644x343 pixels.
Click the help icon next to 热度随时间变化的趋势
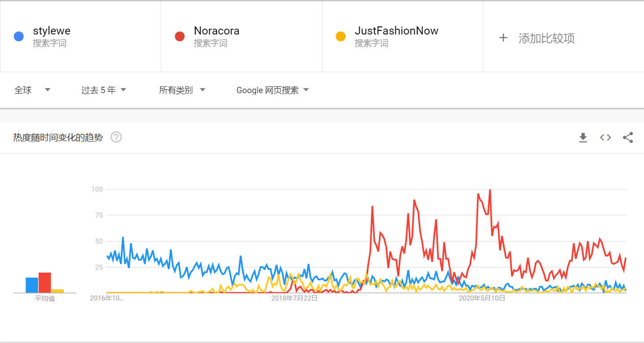point(116,137)
